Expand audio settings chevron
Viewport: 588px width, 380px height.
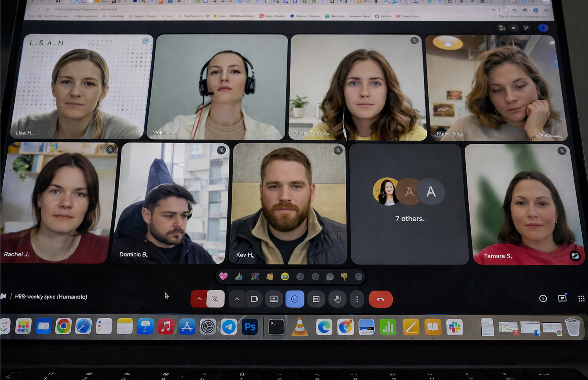coord(199,299)
